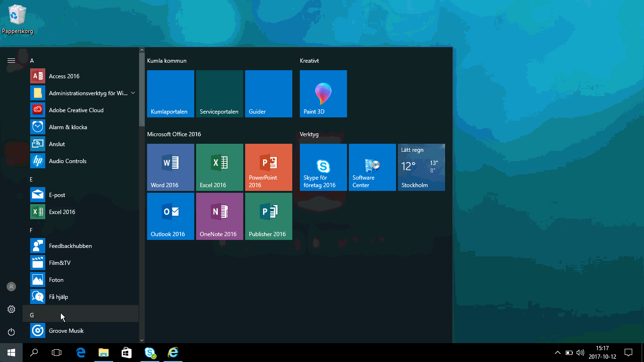Show hidden system tray icons
Viewport: 644px width, 362px height.
[x=557, y=353]
